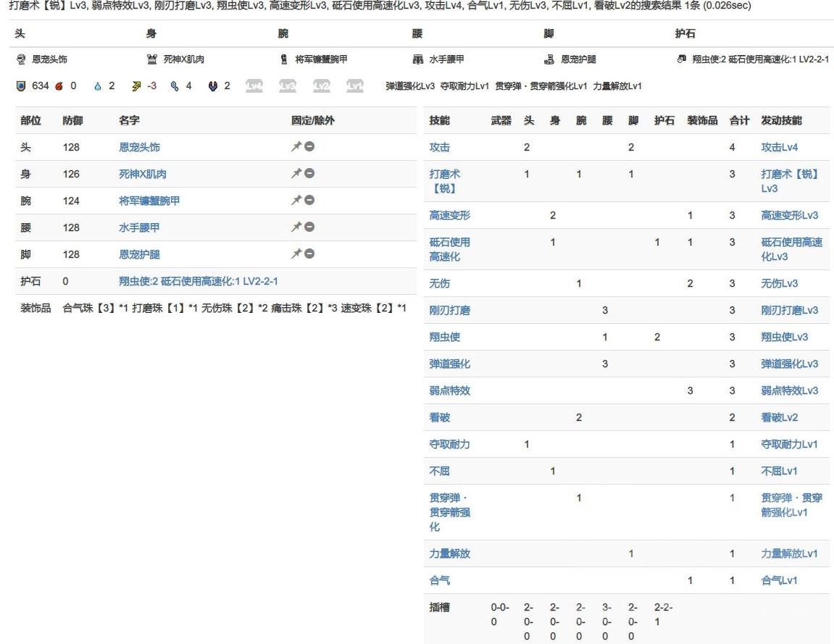Exclude 恩宠护腿 using its minus icon
This screenshot has height=644, width=834.
coord(309,254)
